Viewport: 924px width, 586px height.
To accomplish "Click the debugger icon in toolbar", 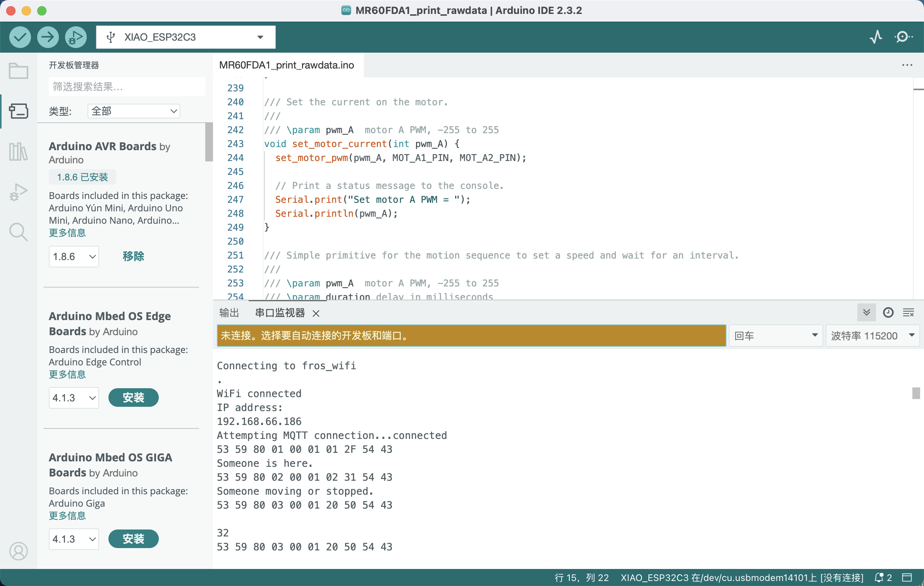I will pyautogui.click(x=76, y=36).
